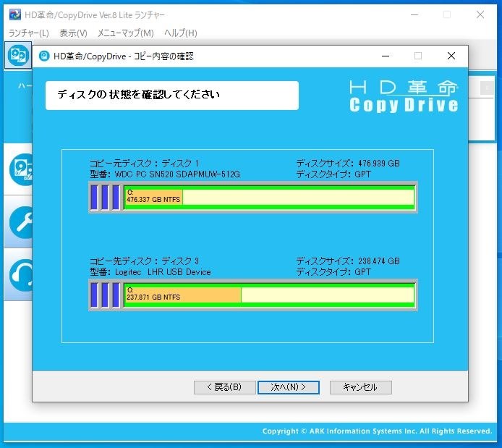Click the 戻る(B) back button
The image size is (502, 448).
[x=224, y=387]
